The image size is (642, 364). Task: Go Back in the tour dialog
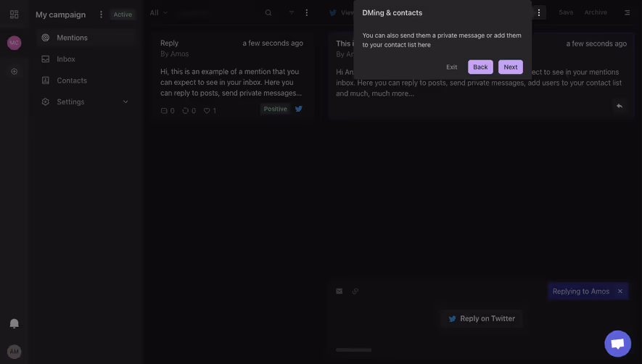[x=480, y=67]
